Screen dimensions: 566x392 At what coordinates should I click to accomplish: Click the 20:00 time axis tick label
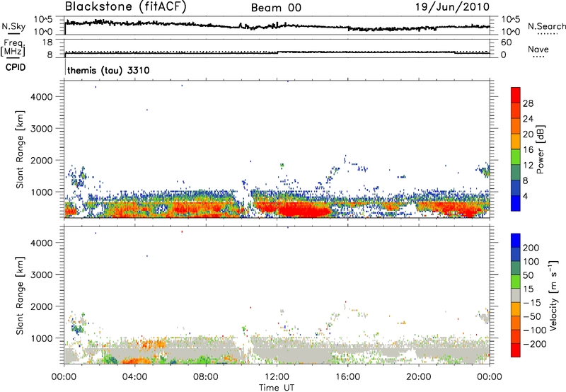coord(418,377)
